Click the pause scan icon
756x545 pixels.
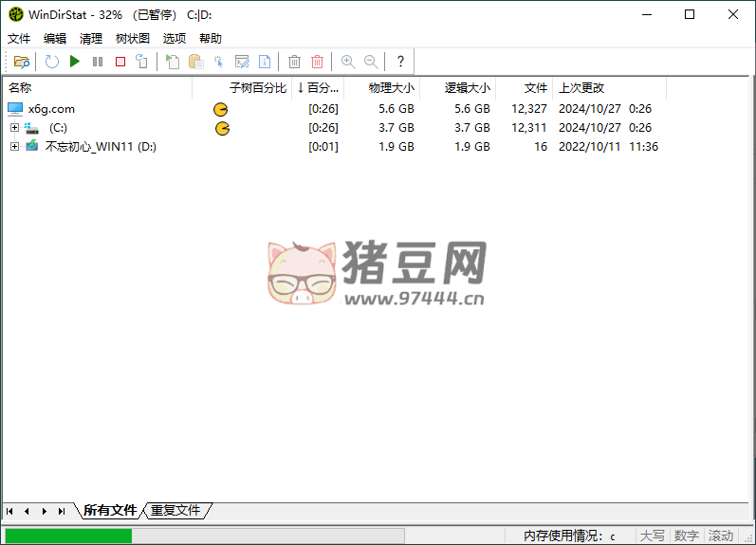coord(98,62)
